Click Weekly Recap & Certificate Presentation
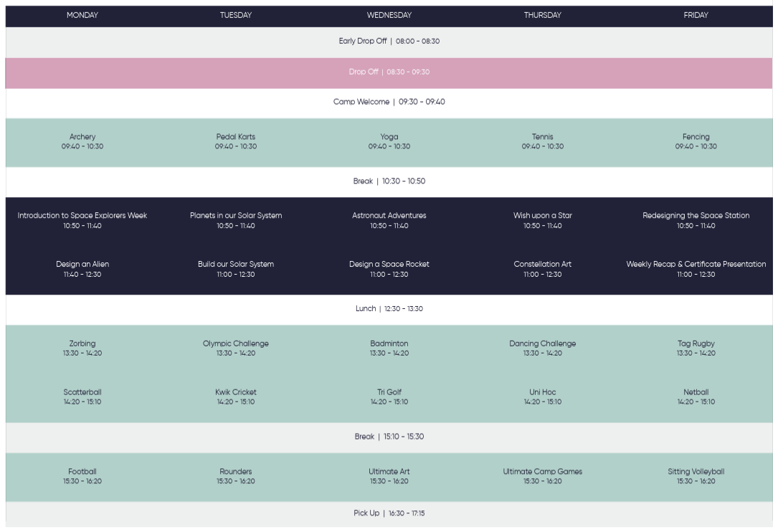The height and width of the screenshot is (532, 778). point(696,269)
